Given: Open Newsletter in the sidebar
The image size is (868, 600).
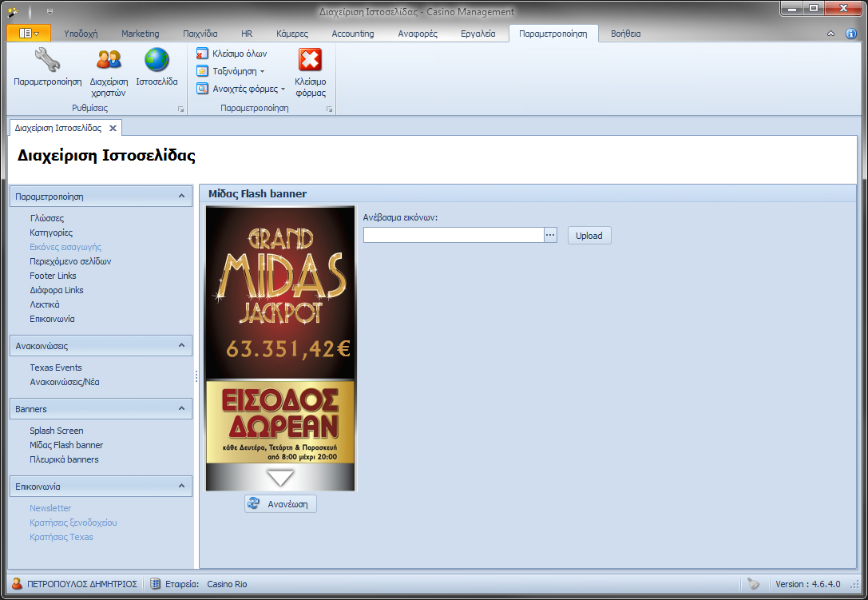Looking at the screenshot, I should coord(50,509).
